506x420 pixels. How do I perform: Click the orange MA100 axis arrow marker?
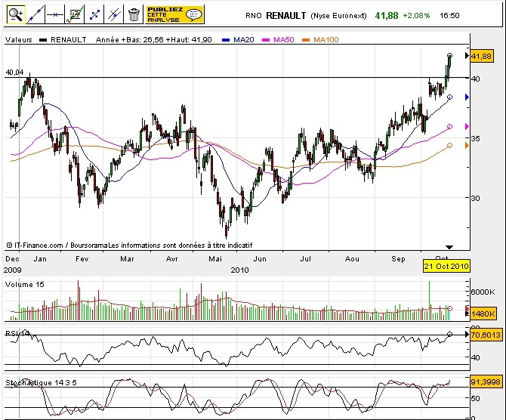click(467, 146)
